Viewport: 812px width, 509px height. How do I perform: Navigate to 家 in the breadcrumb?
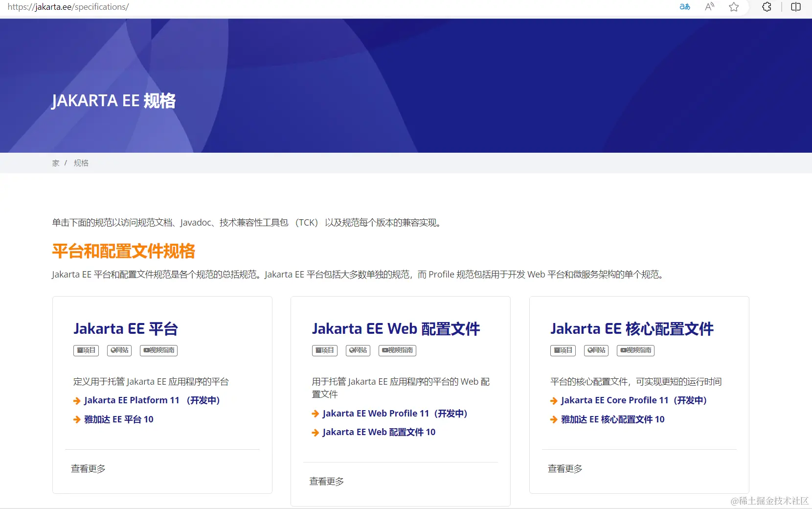pyautogui.click(x=55, y=163)
